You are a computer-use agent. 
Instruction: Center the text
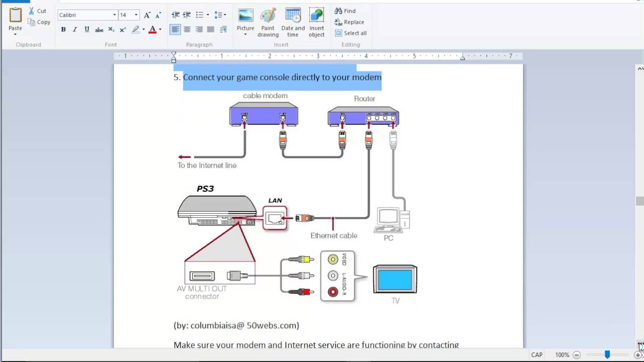187,30
